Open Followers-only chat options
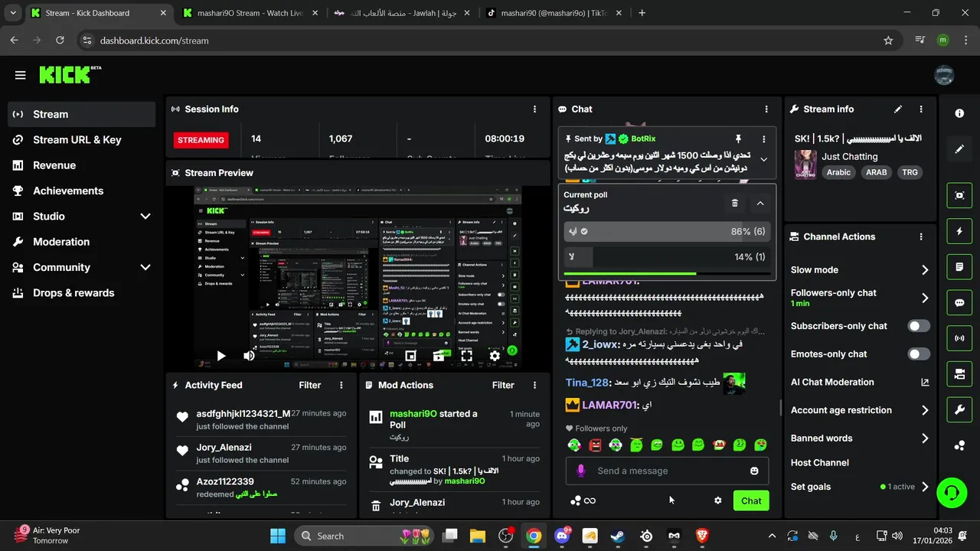 tap(860, 298)
